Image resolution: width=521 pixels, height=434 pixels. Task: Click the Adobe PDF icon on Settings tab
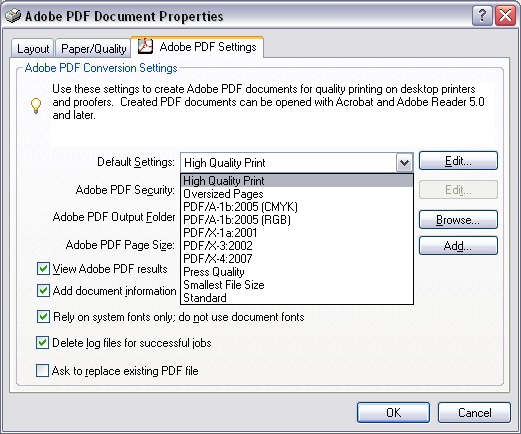(145, 46)
